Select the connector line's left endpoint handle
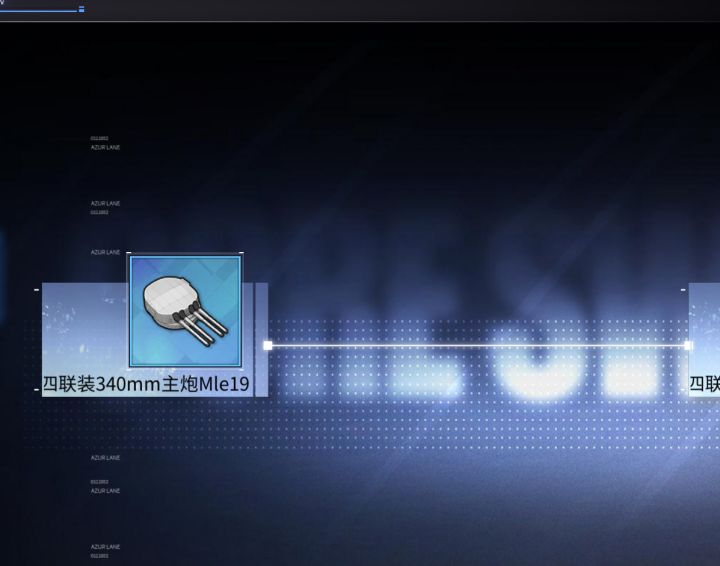 pos(268,345)
